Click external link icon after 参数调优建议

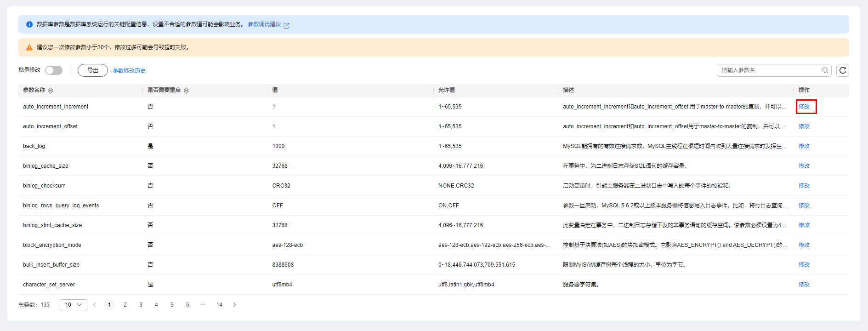click(x=287, y=25)
